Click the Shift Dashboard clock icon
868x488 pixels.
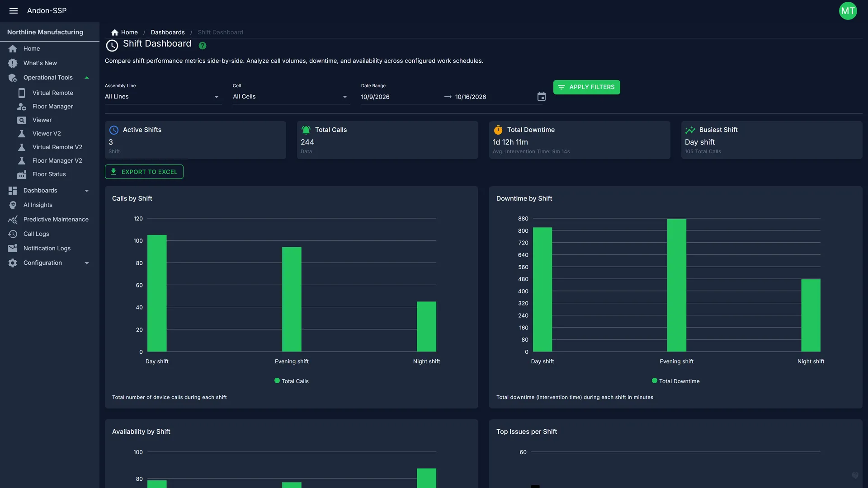click(112, 45)
